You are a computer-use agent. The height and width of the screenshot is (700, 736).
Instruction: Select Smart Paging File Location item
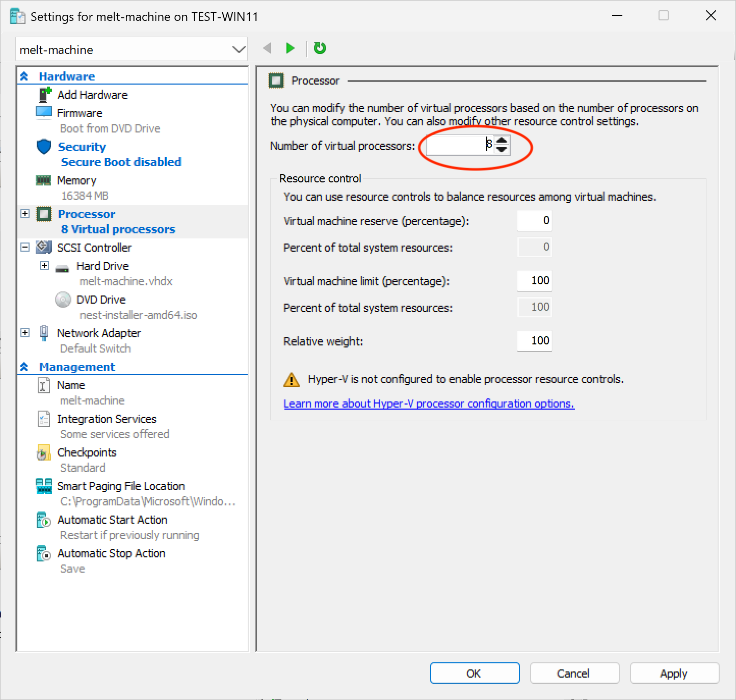point(121,486)
